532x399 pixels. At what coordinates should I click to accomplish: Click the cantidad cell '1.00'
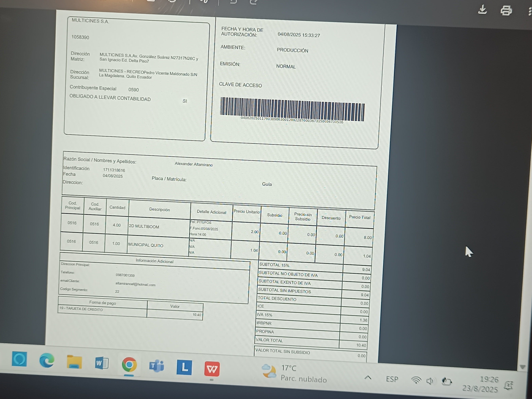pyautogui.click(x=116, y=244)
